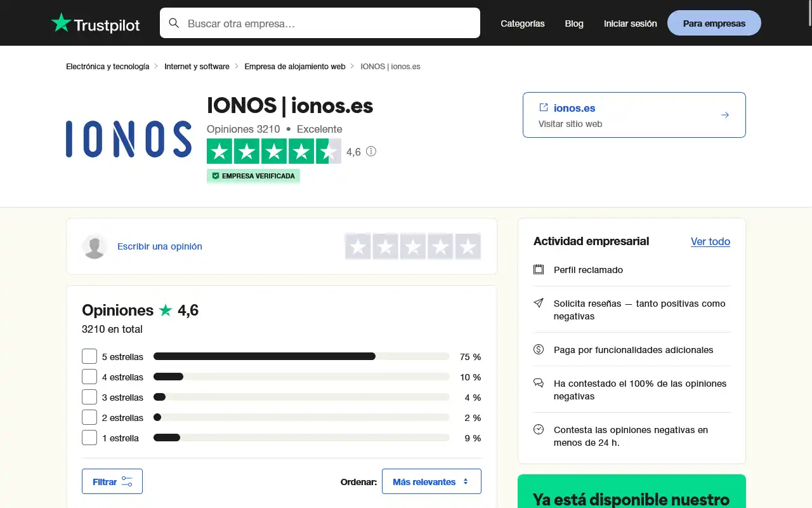Rate with the fourth empty star

(440, 246)
